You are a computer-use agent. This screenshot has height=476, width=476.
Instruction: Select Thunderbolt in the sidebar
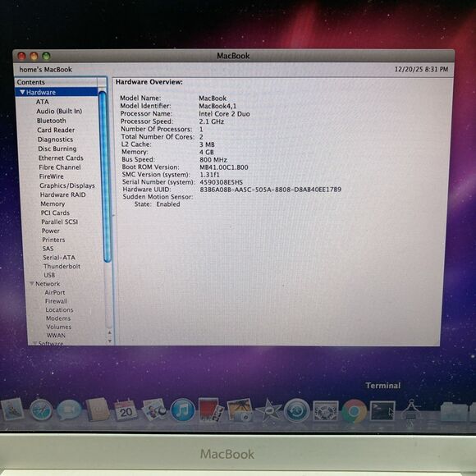point(62,266)
